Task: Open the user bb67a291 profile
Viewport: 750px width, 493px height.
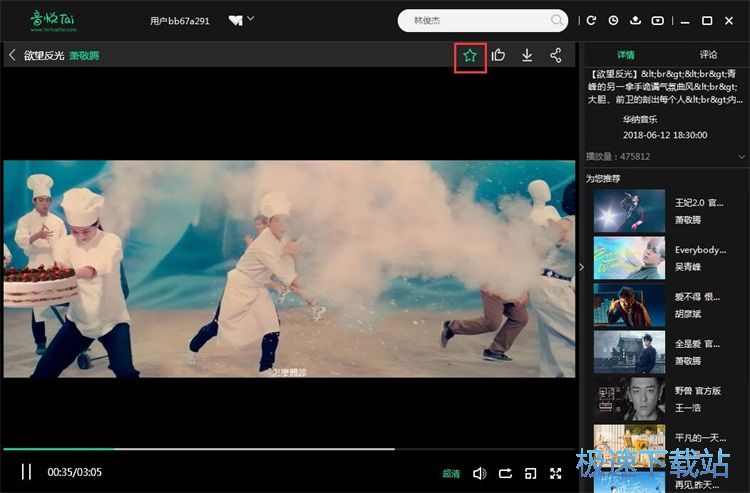Action: pyautogui.click(x=179, y=21)
